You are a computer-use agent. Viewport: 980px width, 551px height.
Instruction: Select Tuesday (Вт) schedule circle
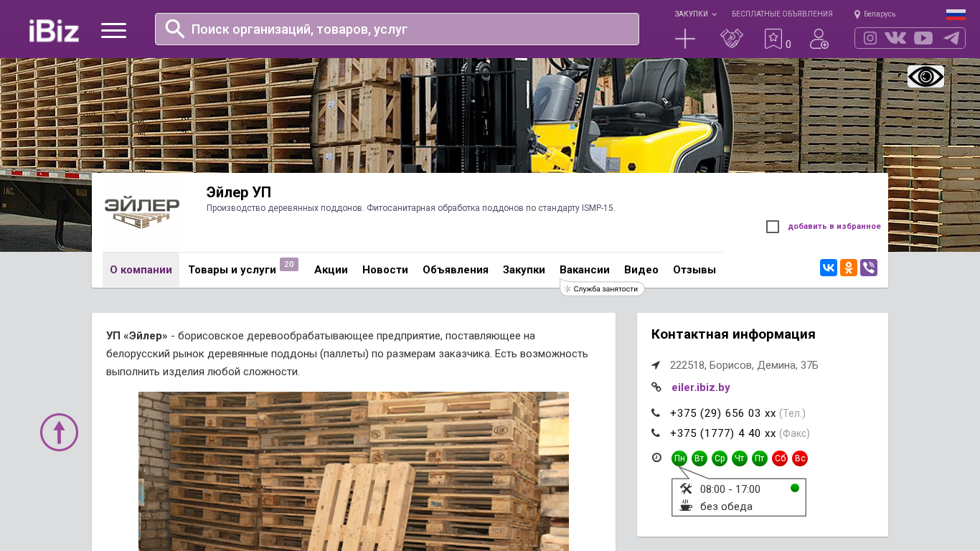pyautogui.click(x=699, y=458)
